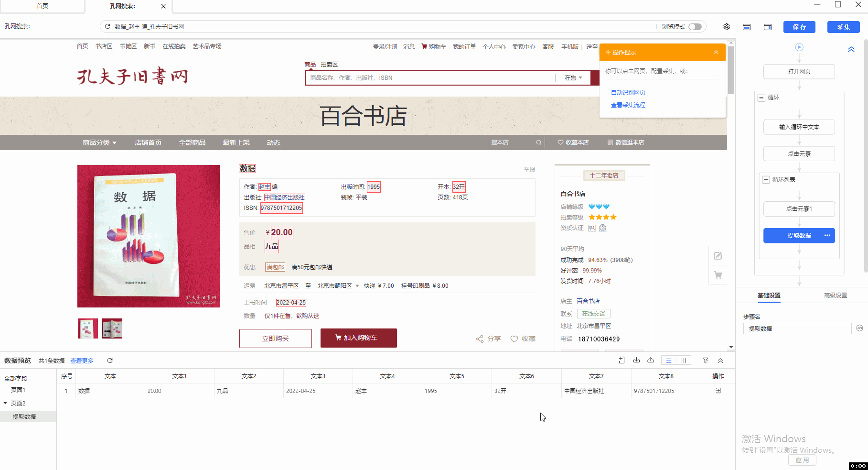This screenshot has height=470, width=868.
Task: Click the first book thumbnail below the cover
Action: 88,328
